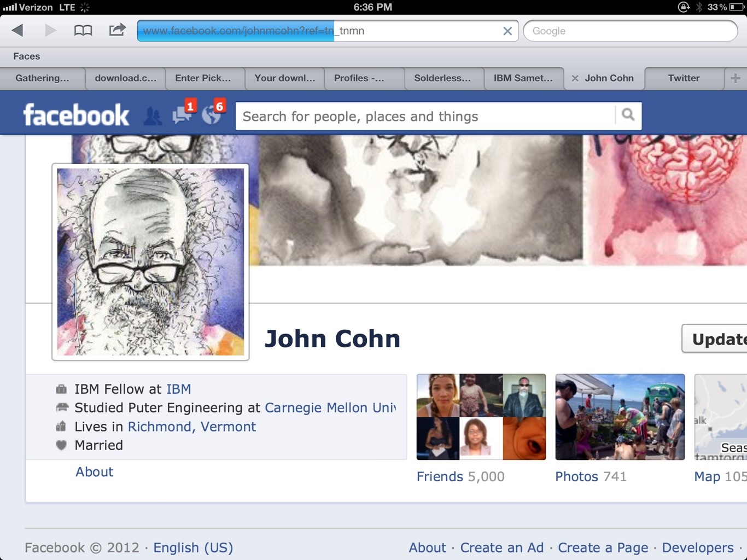Close the John Cohn tab
The height and width of the screenshot is (560, 747).
point(575,78)
